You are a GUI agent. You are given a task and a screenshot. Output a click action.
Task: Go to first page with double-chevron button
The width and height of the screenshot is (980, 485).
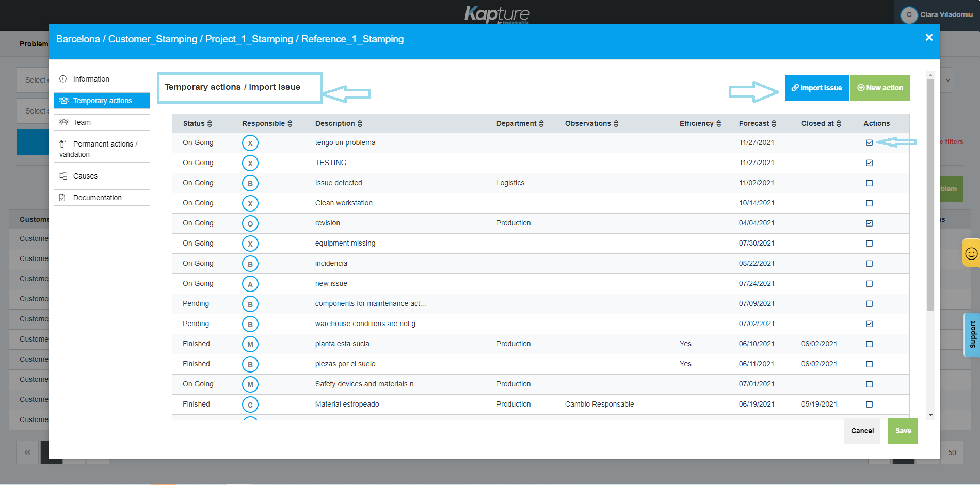click(x=27, y=452)
